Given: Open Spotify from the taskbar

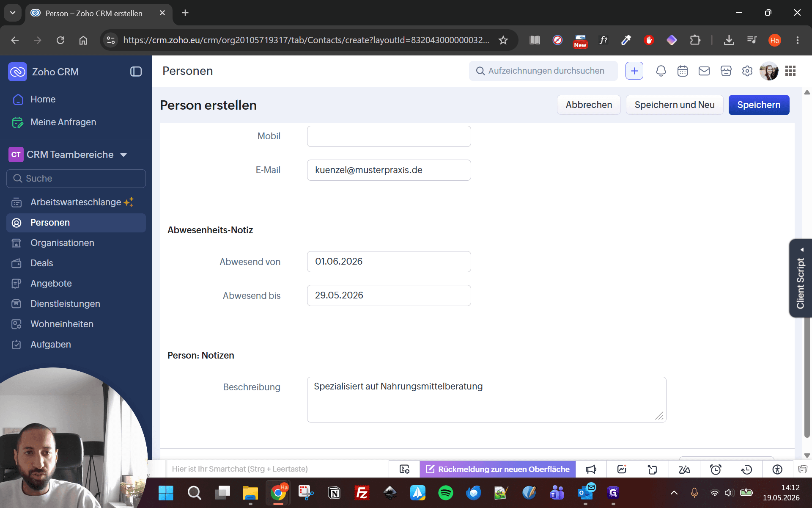Looking at the screenshot, I should click(x=445, y=493).
